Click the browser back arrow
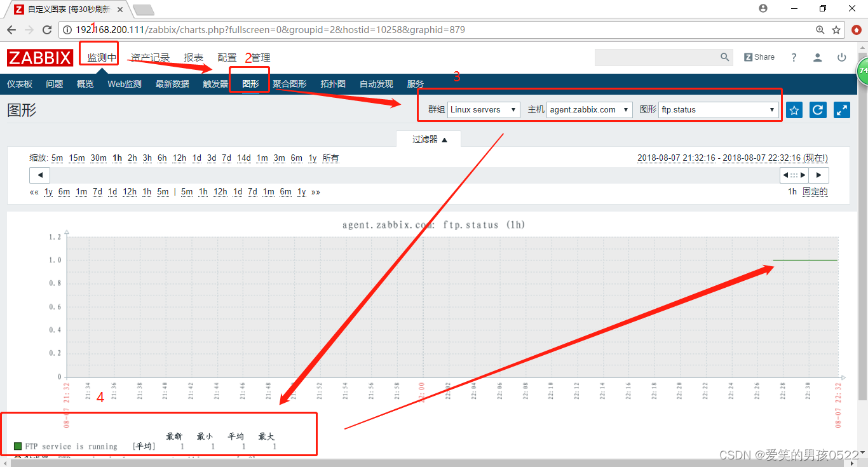This screenshot has width=868, height=467. 11,30
